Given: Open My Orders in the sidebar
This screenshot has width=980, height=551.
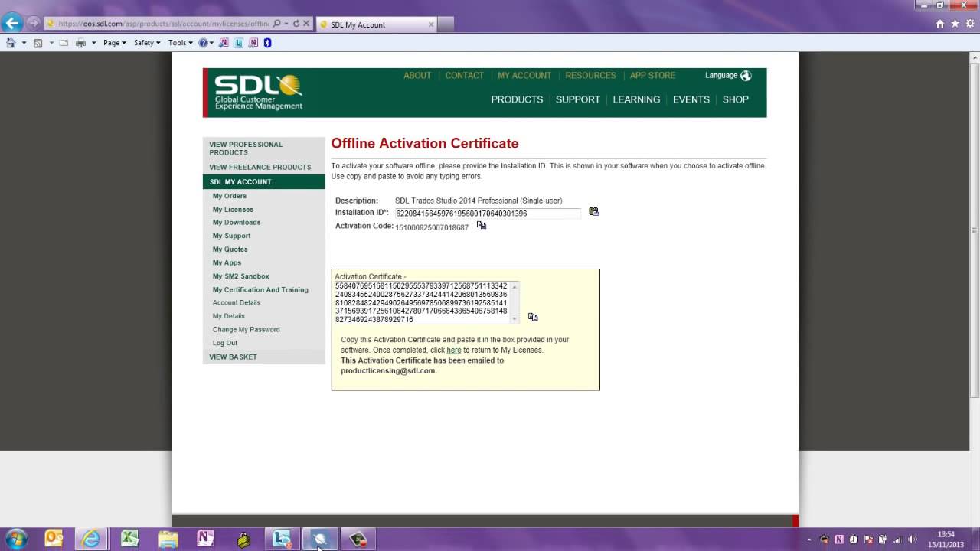Looking at the screenshot, I should [230, 197].
